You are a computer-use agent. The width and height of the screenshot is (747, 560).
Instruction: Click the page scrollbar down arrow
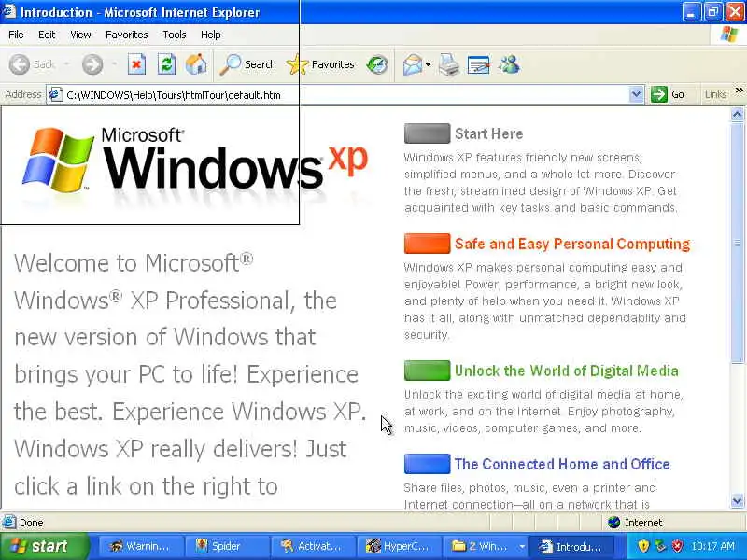coord(737,501)
